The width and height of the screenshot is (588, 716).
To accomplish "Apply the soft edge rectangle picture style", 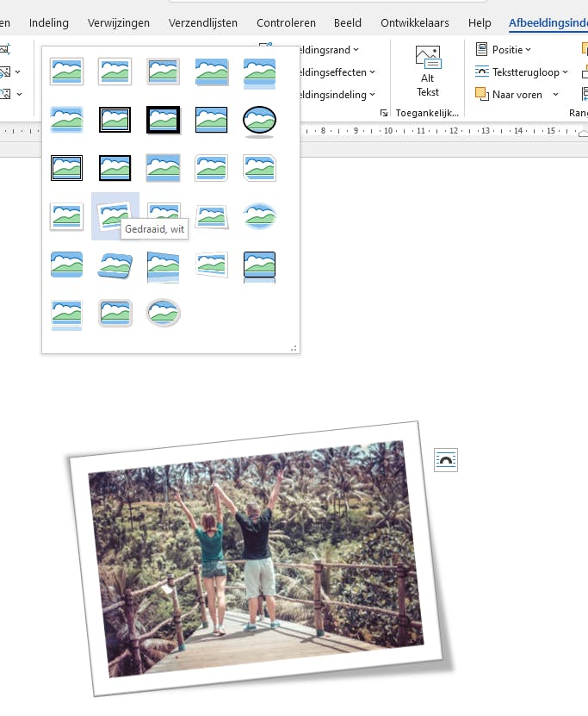I will [x=66, y=120].
